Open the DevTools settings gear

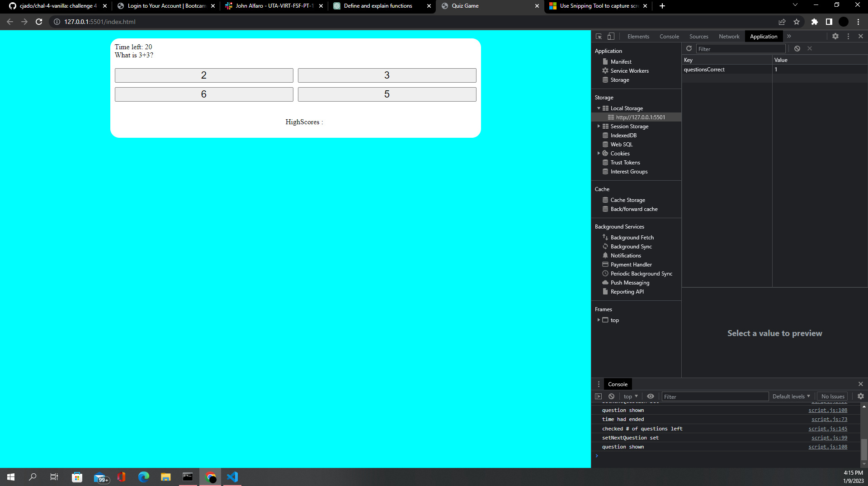pyautogui.click(x=835, y=36)
